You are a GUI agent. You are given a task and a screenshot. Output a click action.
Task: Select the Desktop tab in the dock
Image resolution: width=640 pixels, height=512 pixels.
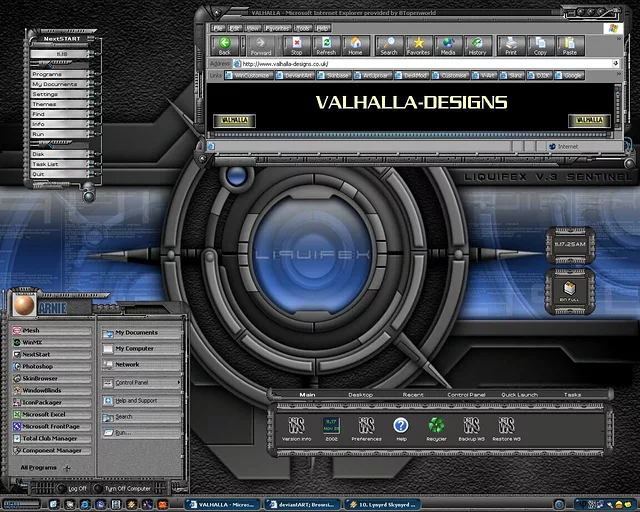tap(360, 395)
